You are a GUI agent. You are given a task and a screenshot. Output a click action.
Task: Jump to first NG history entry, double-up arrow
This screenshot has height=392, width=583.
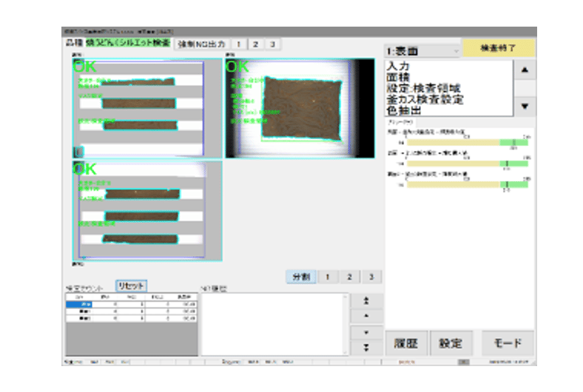(x=366, y=301)
